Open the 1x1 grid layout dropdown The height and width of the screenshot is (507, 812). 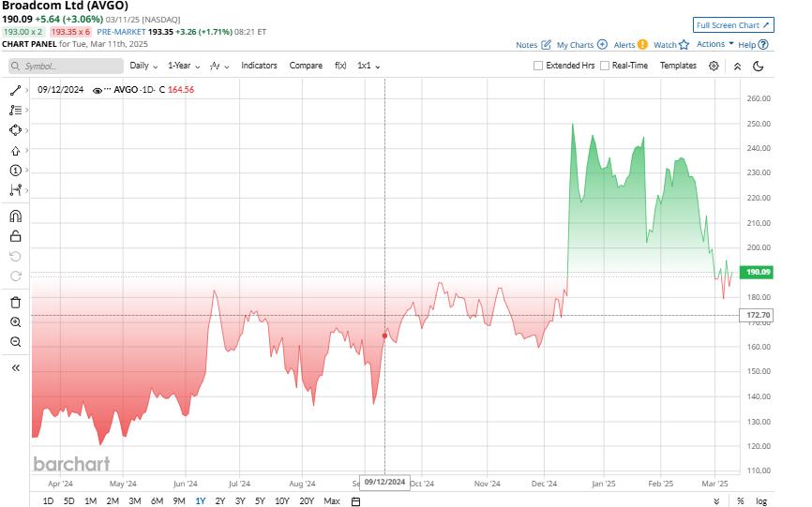(x=368, y=66)
